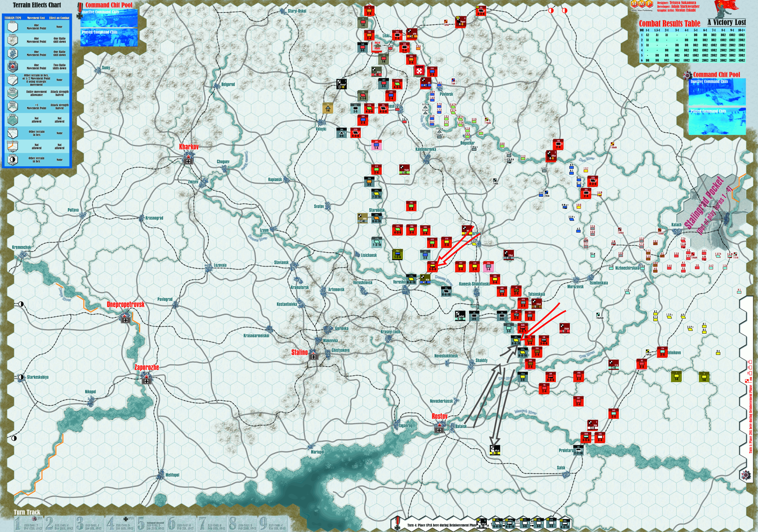This screenshot has height=532, width=758.
Task: Select the 17Pz 8-4-10 counter
Action: click(x=411, y=279)
